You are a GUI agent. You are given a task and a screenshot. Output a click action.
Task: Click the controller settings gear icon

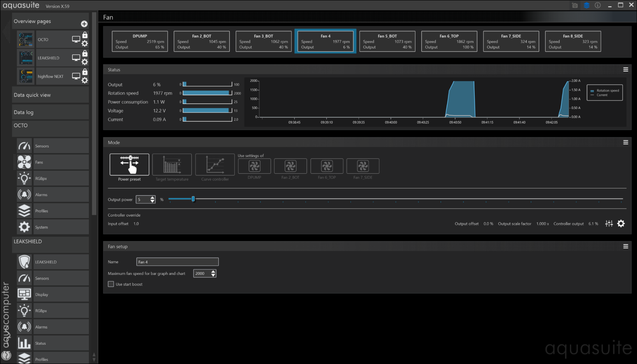621,224
